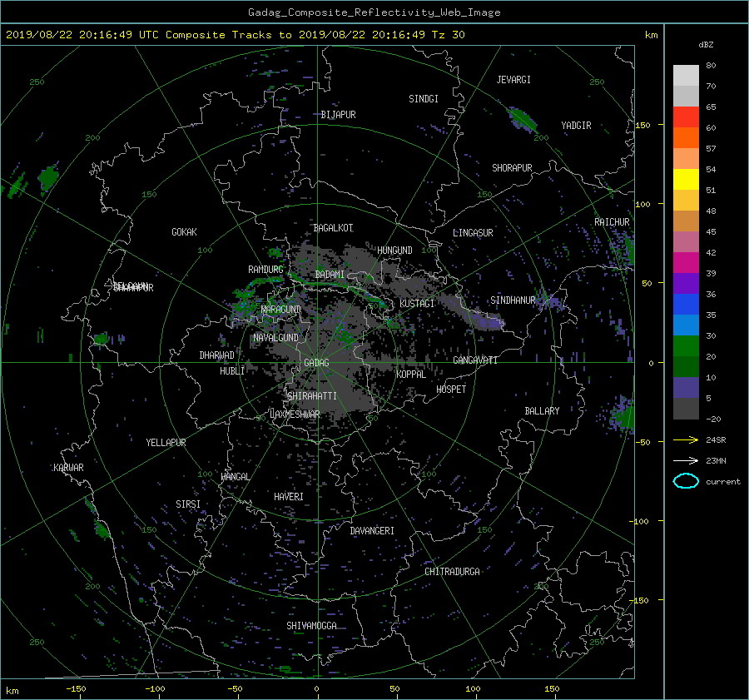
Task: Click the green echo near Jevargi
Action: [522, 120]
